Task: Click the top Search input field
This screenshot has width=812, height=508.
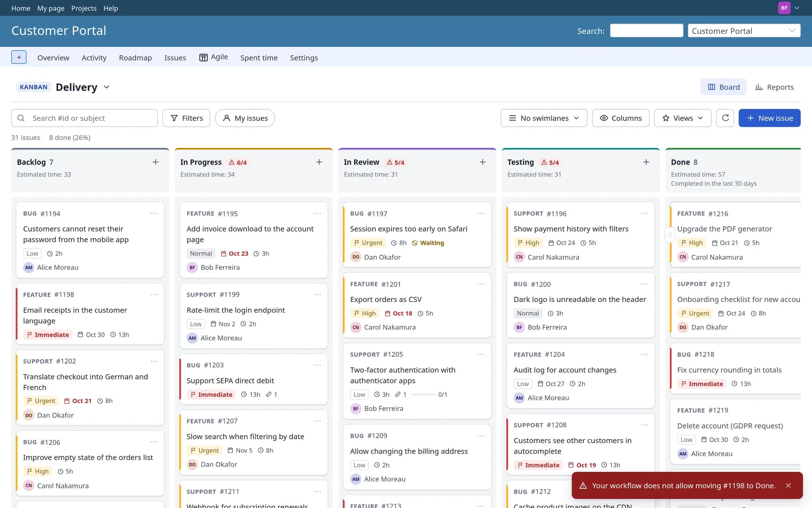Action: pyautogui.click(x=646, y=30)
